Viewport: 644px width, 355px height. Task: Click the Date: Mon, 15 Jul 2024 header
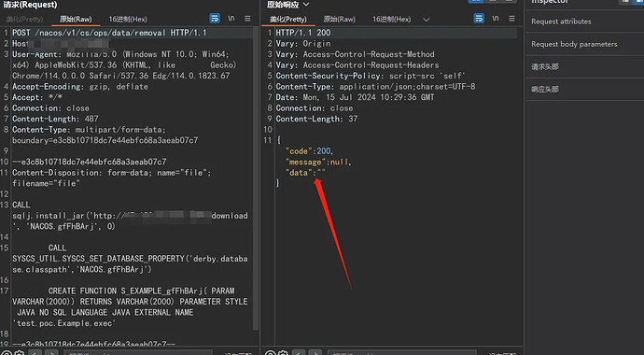pos(355,97)
